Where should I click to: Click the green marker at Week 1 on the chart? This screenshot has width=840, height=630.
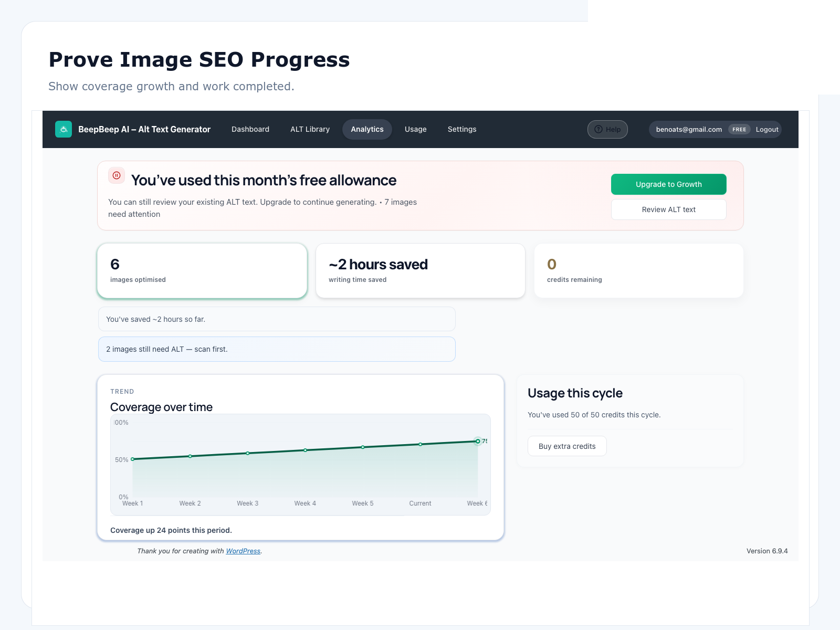pyautogui.click(x=133, y=459)
